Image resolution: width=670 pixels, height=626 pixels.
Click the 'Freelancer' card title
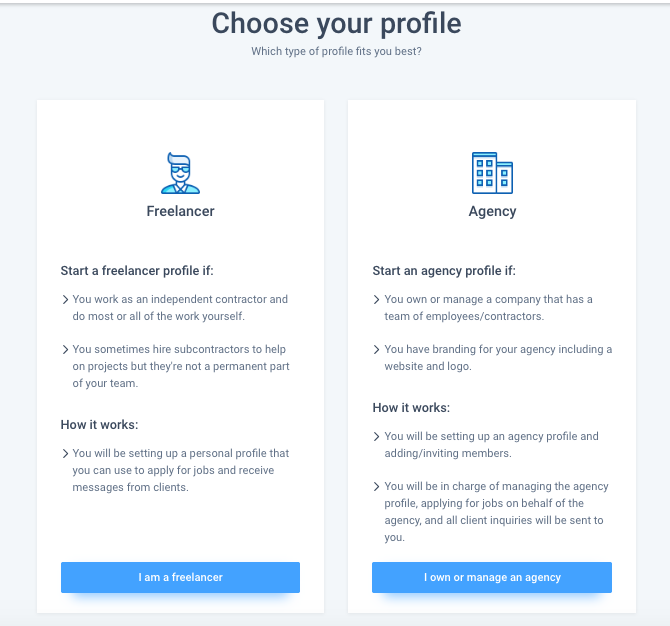coord(180,211)
